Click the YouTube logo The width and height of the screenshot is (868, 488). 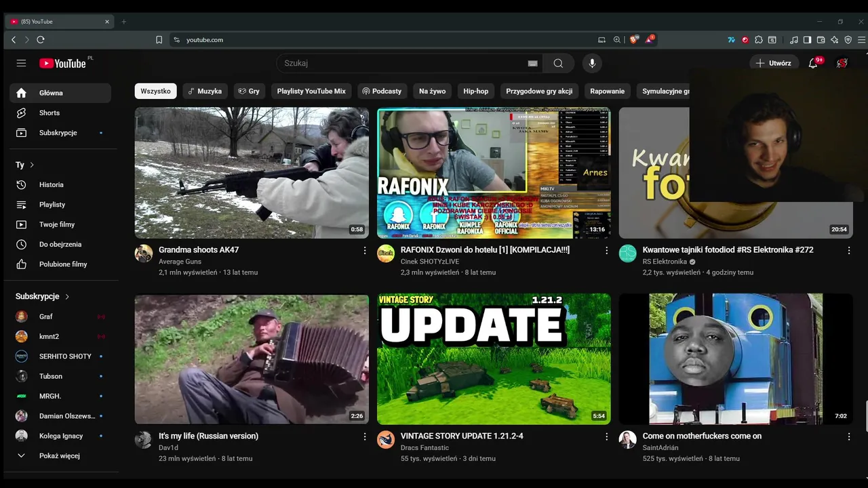(x=62, y=63)
